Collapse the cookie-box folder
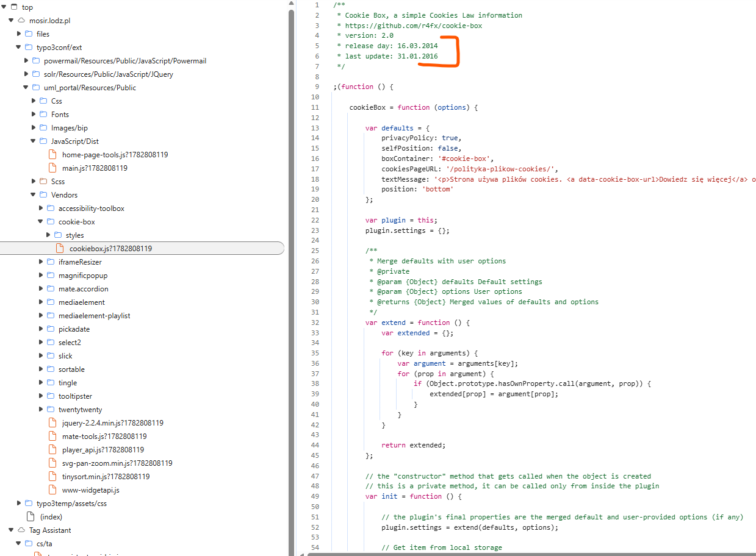 click(x=41, y=221)
